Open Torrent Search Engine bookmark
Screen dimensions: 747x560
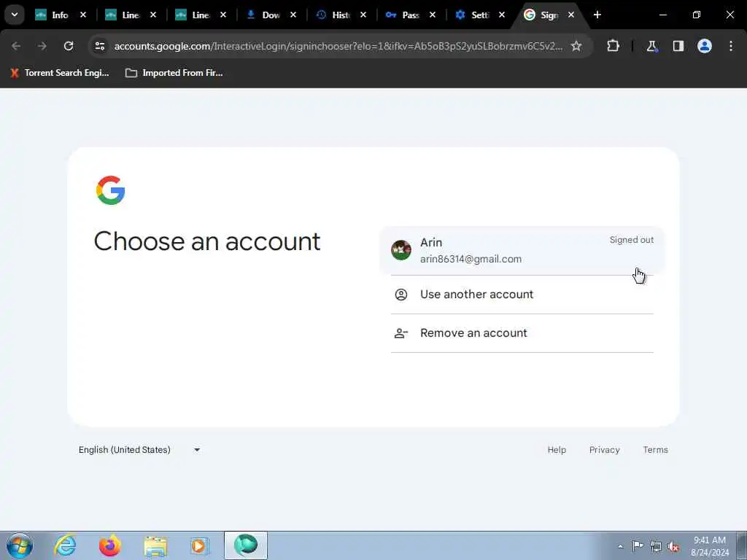point(60,73)
